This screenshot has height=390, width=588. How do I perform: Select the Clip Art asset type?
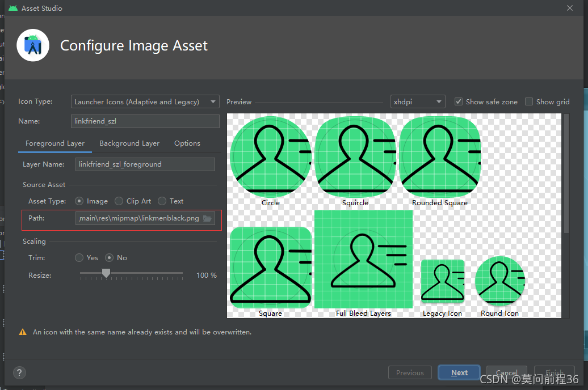pyautogui.click(x=119, y=201)
